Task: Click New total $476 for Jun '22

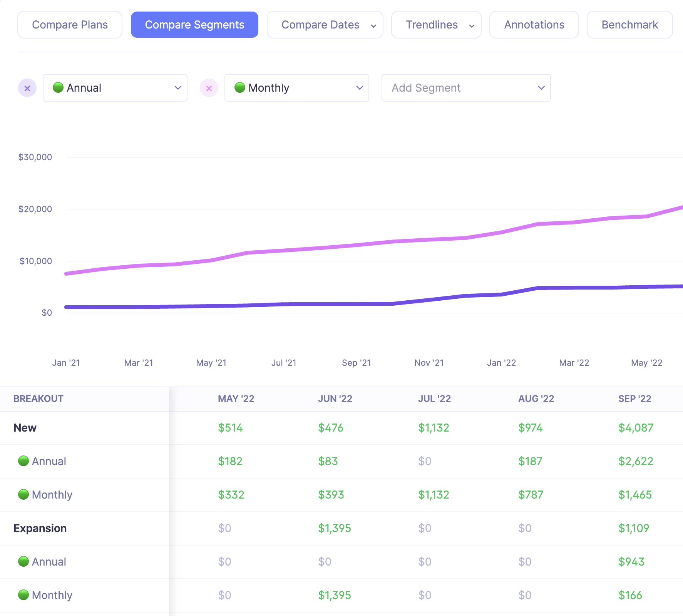Action: click(330, 428)
